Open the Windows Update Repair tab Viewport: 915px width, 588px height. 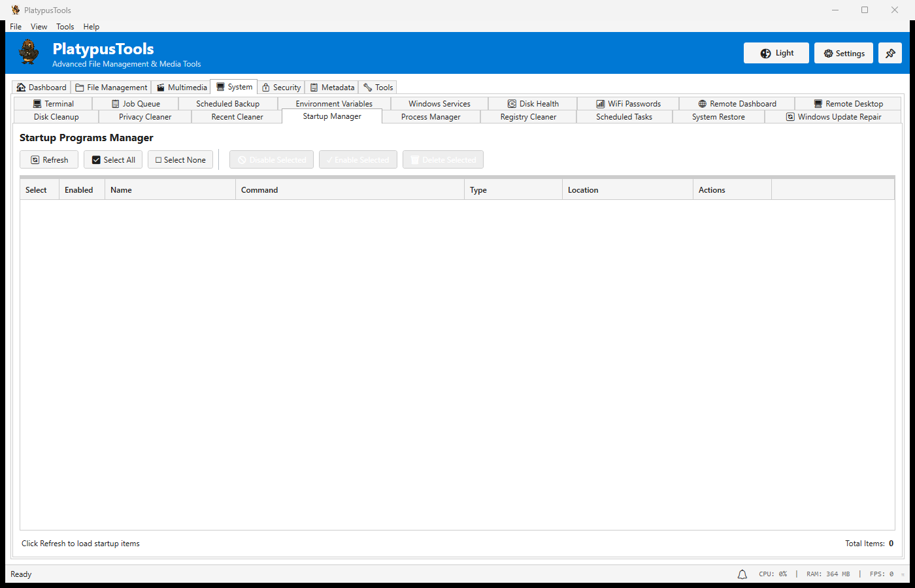click(x=833, y=117)
